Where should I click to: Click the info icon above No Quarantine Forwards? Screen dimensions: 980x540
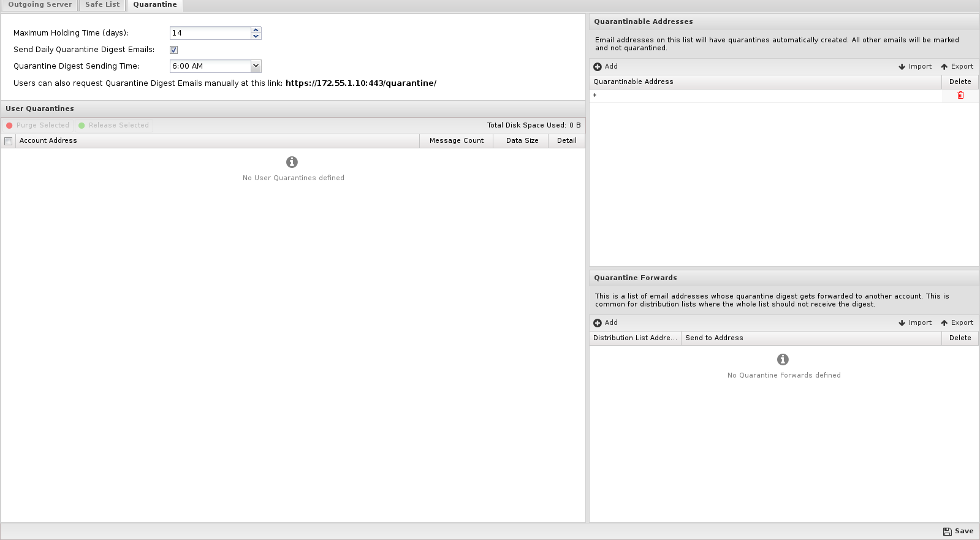pyautogui.click(x=783, y=359)
